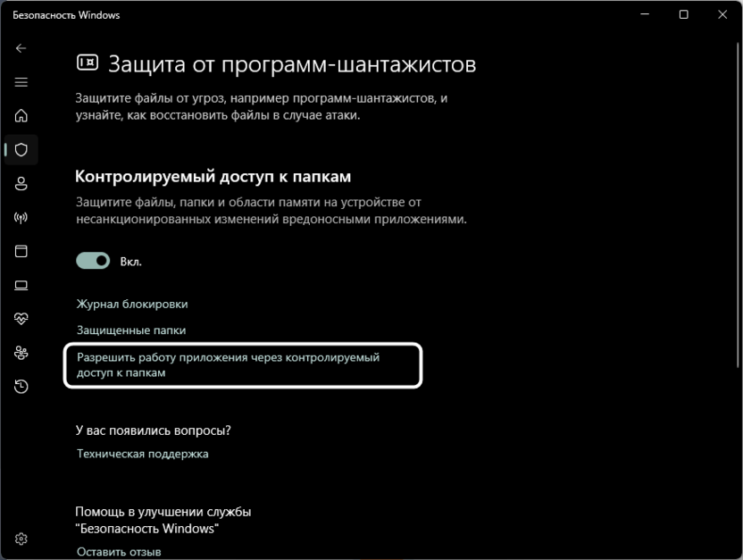Open the Техническая поддержка link
Screen dimensions: 743x560
[143, 454]
